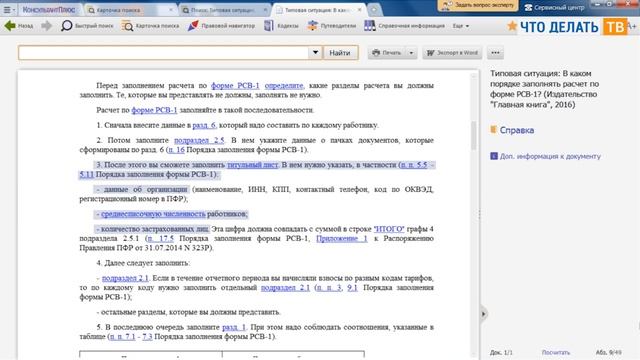Open Быстрый поиск from the toolbar
Viewport: 640px width, 360px height.
87,26
